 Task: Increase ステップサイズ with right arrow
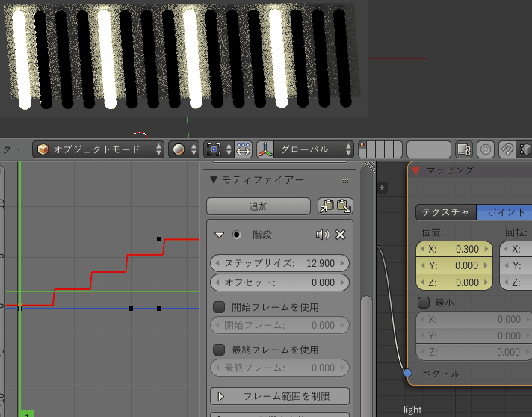point(342,263)
